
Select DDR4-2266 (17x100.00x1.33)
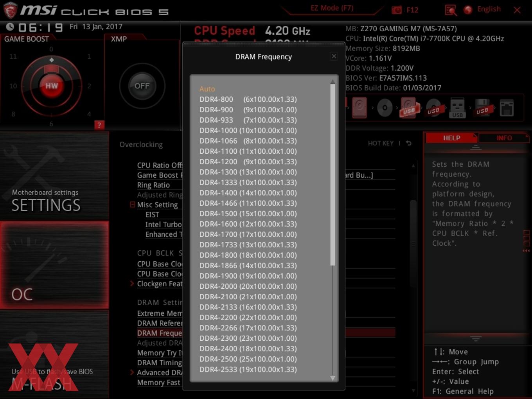(x=248, y=328)
